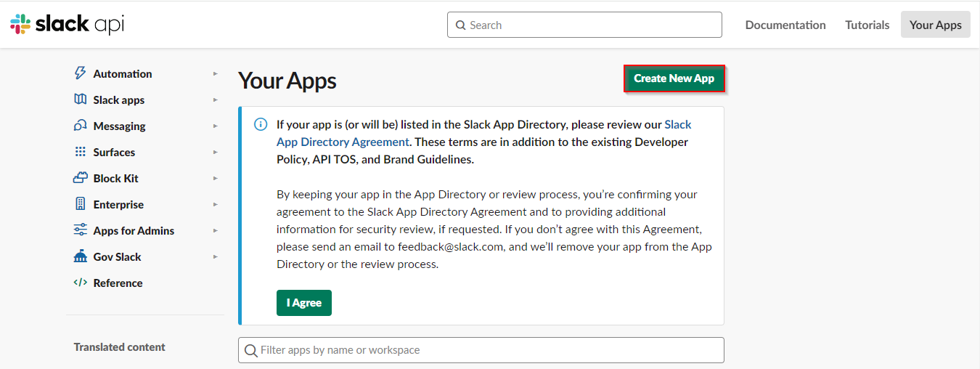
Task: Open Messaging in the sidebar
Action: click(120, 126)
